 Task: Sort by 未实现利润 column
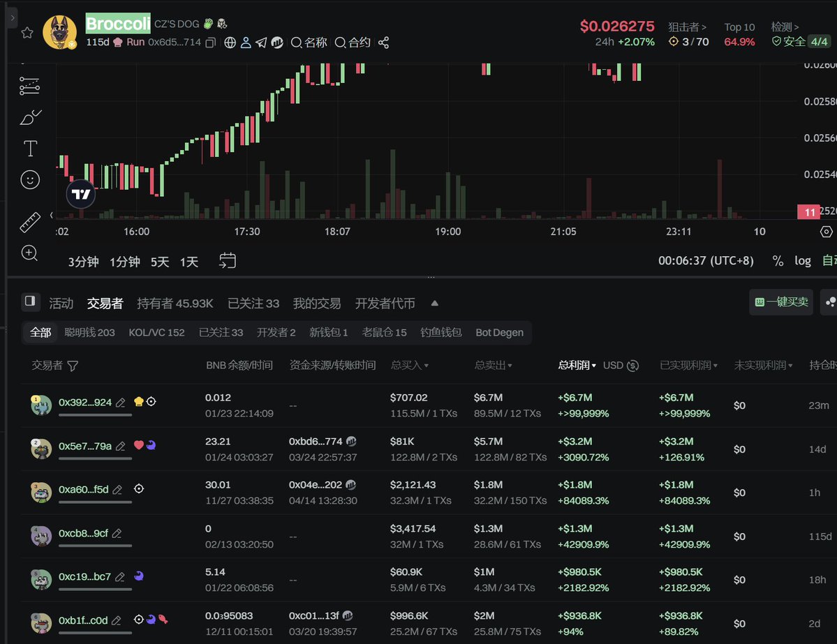point(763,366)
